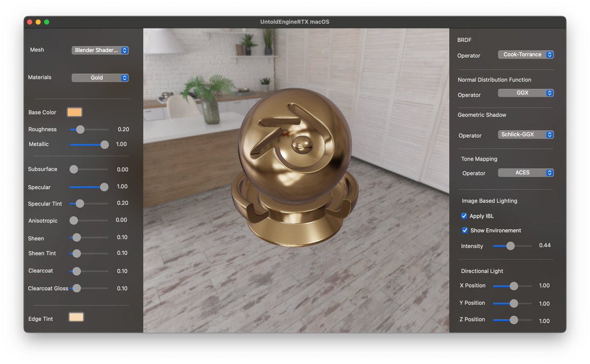
Task: Open the Mesh dropdown showing Blender Shader
Action: (x=100, y=50)
